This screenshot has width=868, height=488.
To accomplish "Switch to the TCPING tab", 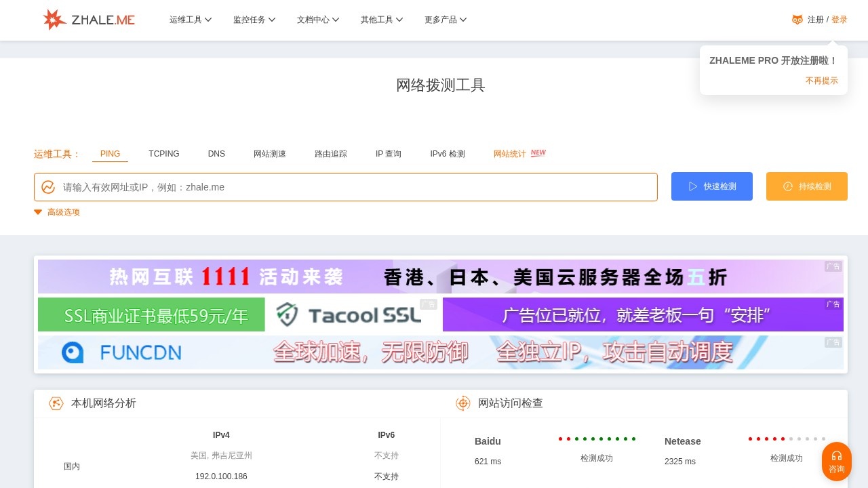I will (163, 154).
